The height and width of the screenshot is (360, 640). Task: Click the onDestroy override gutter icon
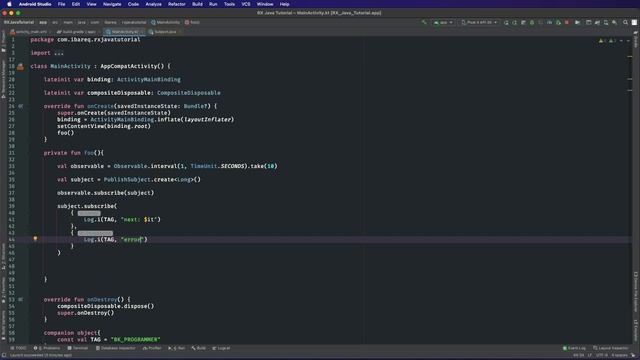tap(20, 300)
